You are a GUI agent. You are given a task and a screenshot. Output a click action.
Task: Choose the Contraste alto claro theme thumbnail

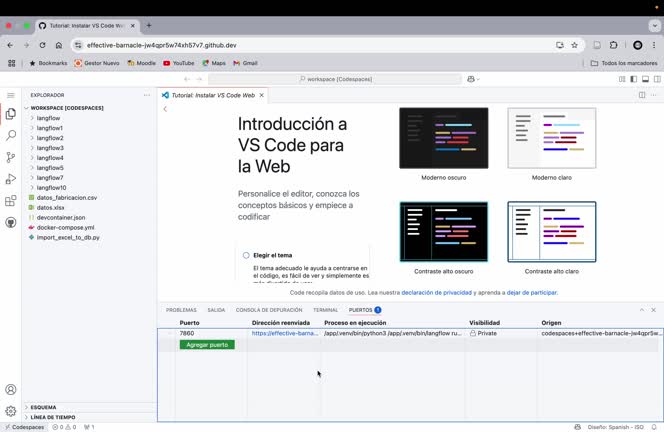click(x=552, y=232)
